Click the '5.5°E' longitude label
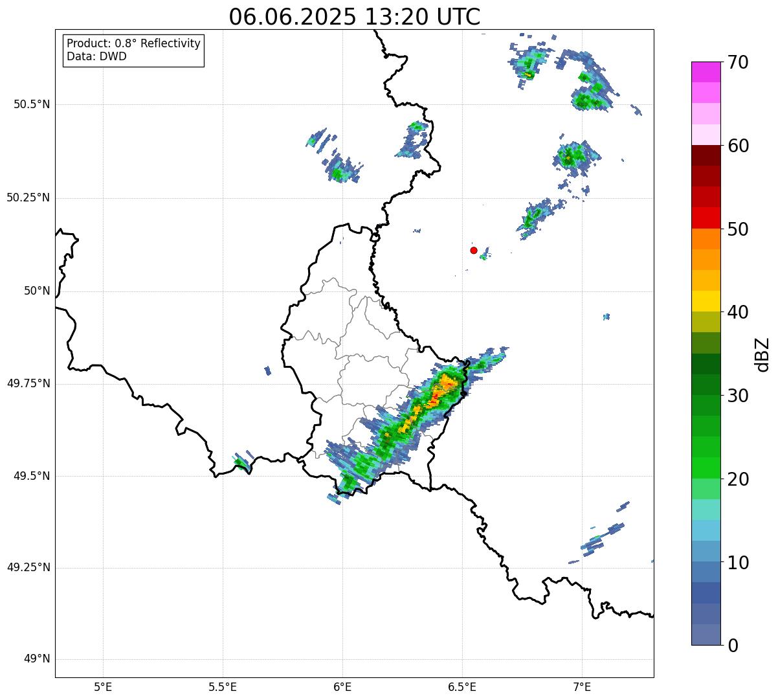 223,687
